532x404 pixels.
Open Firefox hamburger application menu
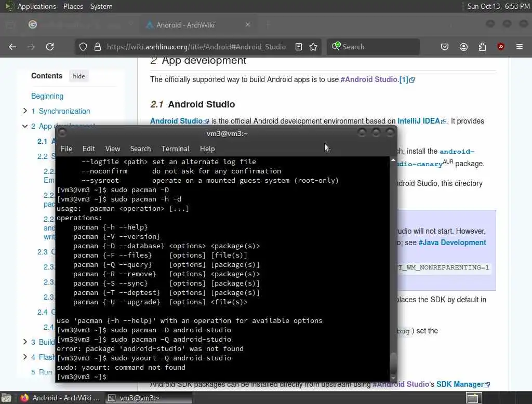point(520,47)
